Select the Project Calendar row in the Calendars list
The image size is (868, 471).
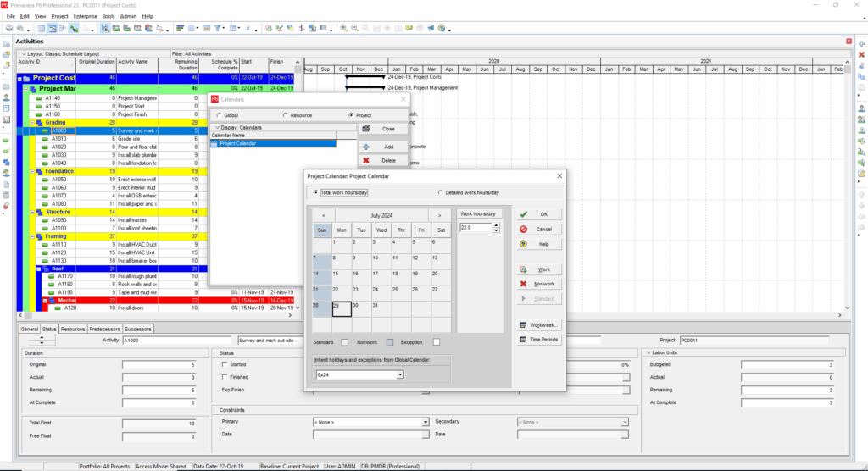click(273, 143)
